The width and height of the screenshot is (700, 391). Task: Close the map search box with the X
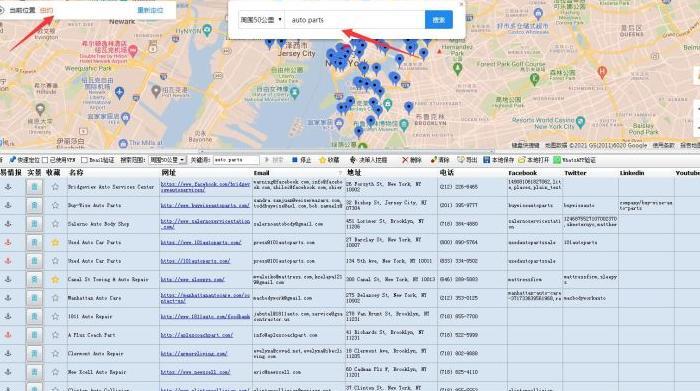[461, 4]
